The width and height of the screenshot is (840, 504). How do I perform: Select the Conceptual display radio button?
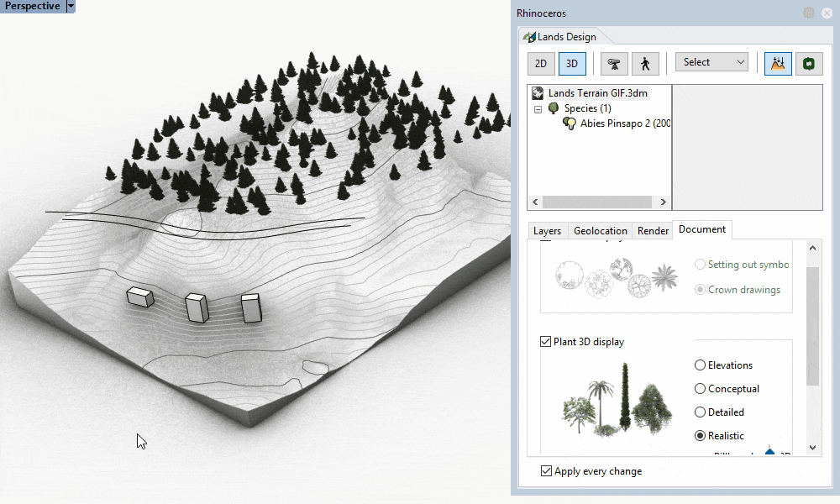coord(700,389)
